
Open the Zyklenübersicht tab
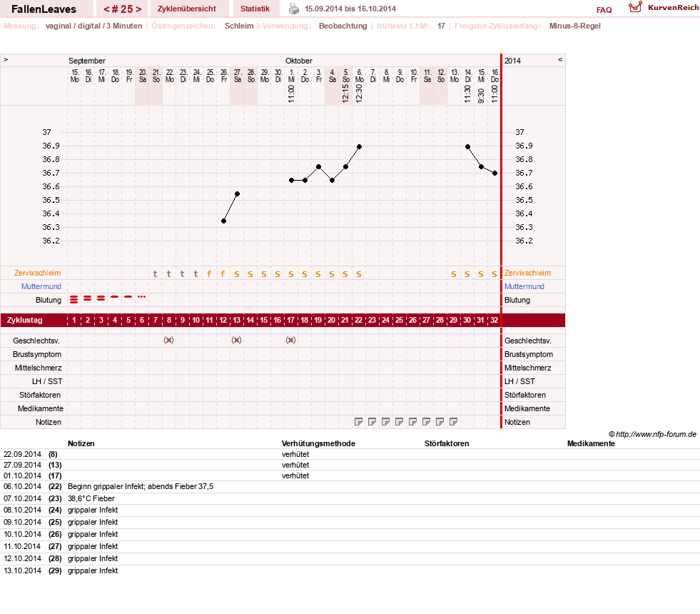[187, 9]
